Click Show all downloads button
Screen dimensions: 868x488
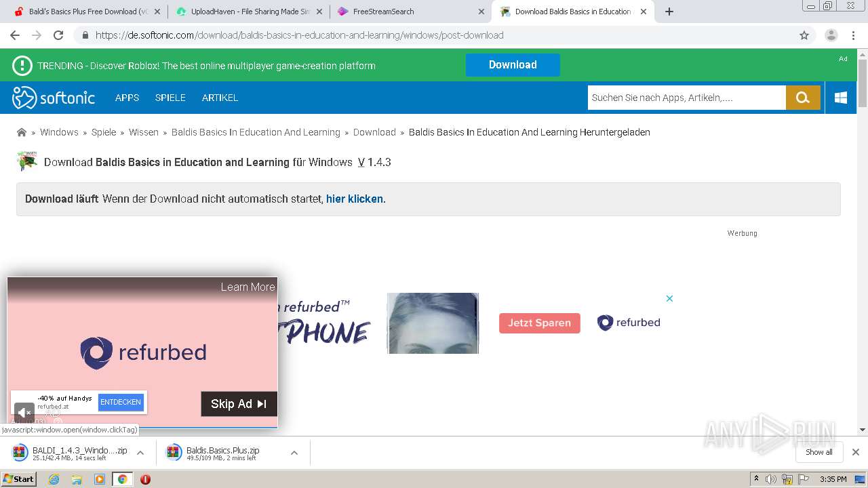tap(819, 452)
